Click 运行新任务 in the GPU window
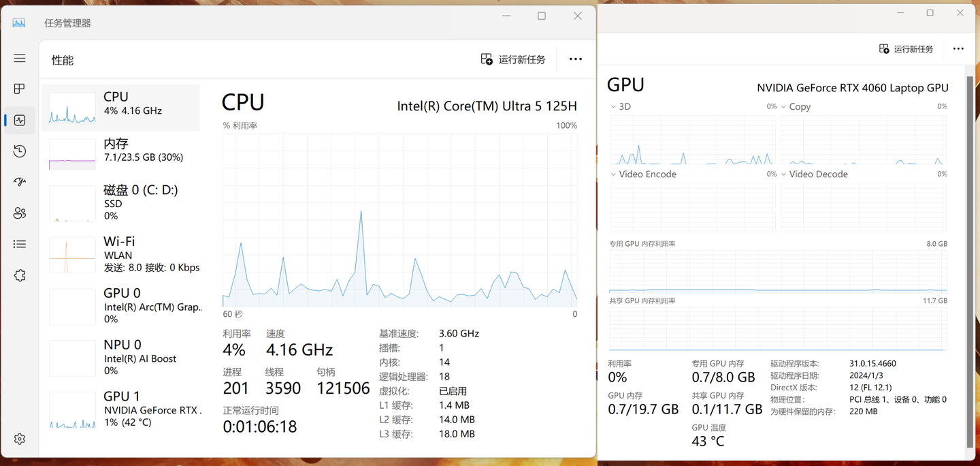Screen dimensions: 980x466 906,49
